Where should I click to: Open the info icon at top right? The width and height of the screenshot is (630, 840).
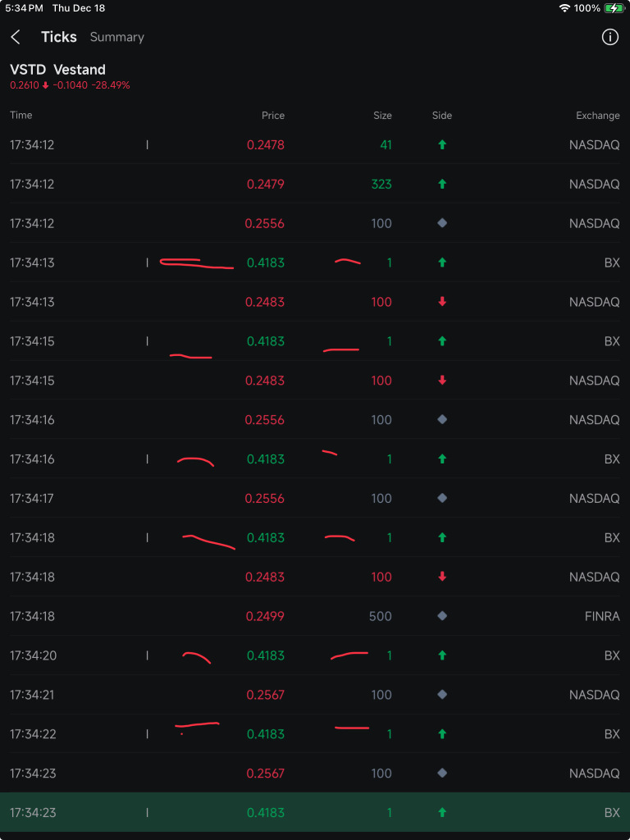click(609, 37)
